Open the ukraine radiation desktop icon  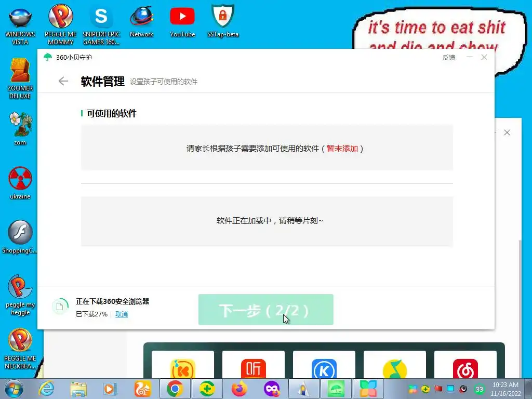click(x=20, y=183)
